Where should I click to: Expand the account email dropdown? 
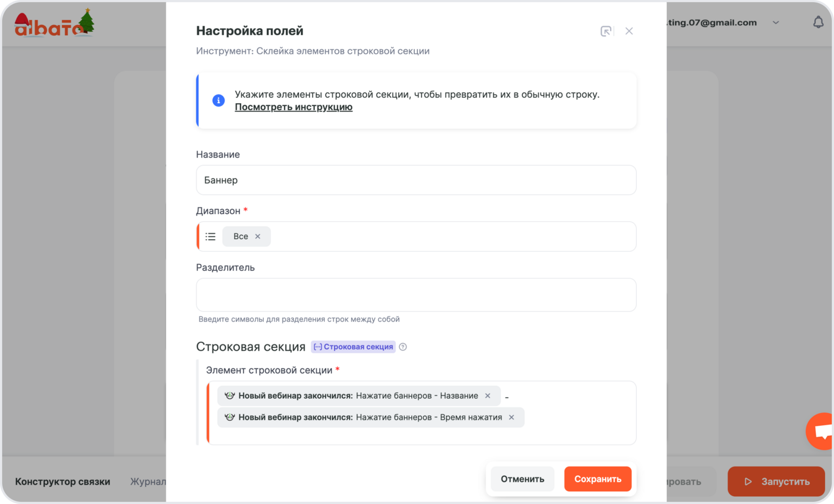(776, 22)
